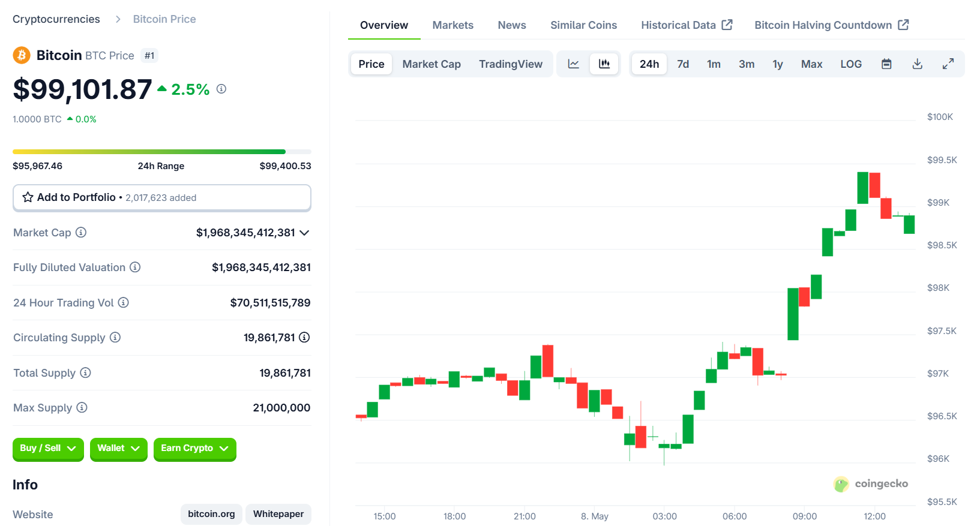980x526 pixels.
Task: Set chart range to 24h
Action: (649, 64)
